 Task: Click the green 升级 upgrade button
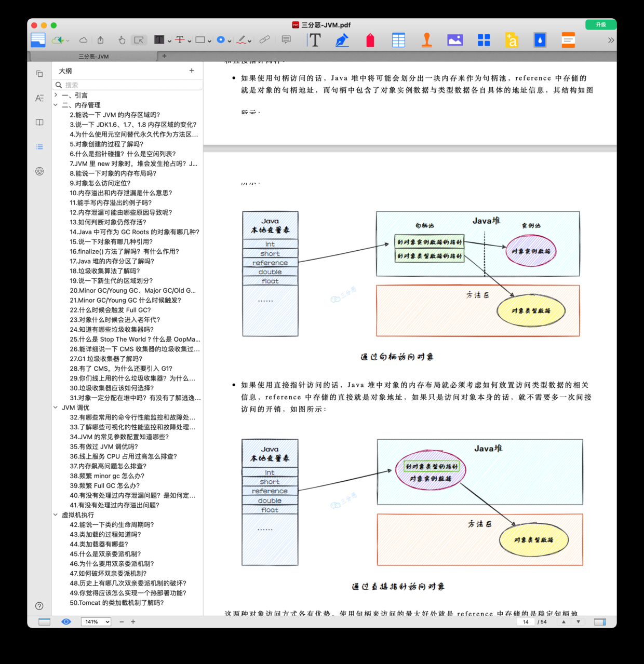[x=600, y=24]
